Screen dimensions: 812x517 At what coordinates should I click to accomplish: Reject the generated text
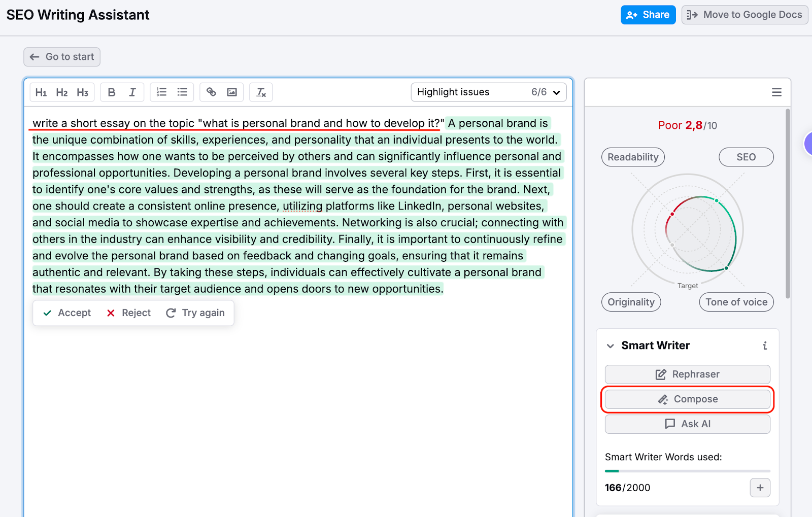click(x=128, y=313)
